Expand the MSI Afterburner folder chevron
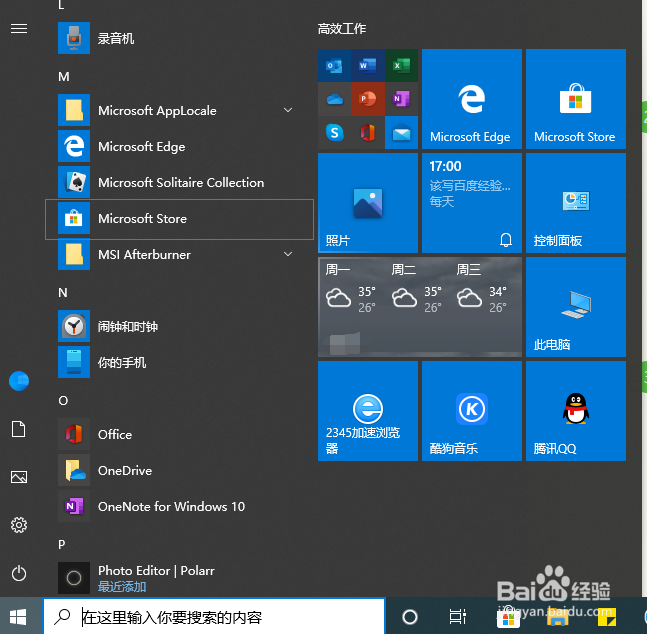Viewport: 647px width, 634px height. [x=288, y=254]
